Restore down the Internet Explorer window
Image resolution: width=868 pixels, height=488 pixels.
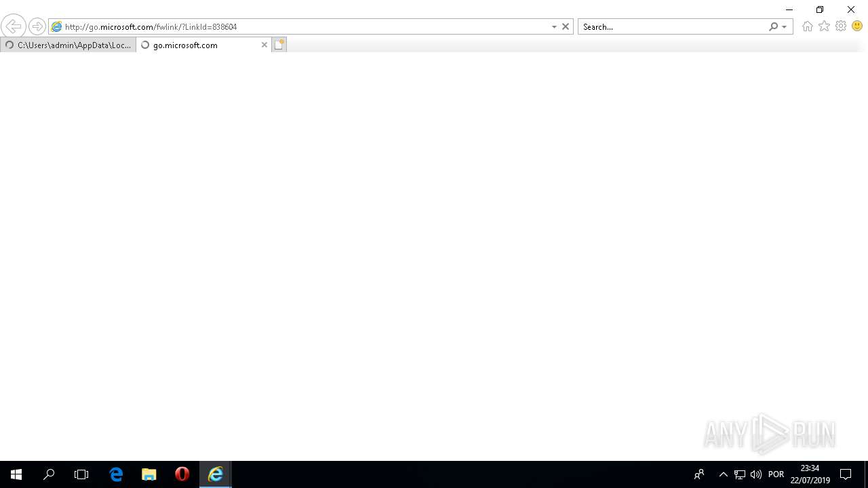coord(820,9)
